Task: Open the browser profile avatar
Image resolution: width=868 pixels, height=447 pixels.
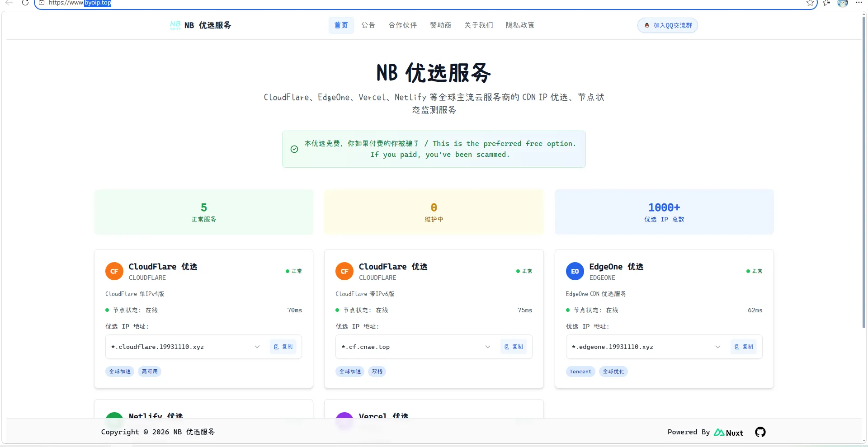Action: coord(843,3)
